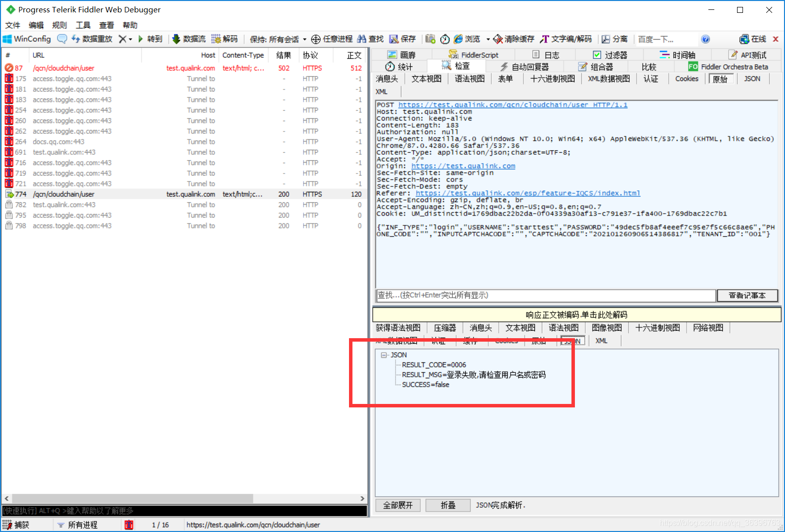The width and height of the screenshot is (785, 532).
Task: Click the 浏览 browser button
Action: tap(467, 39)
